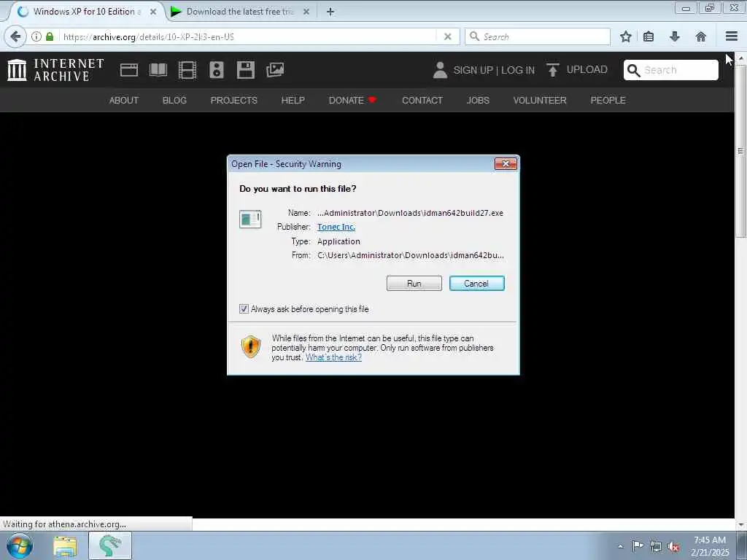The height and width of the screenshot is (560, 747).
Task: Stop loading with the X in address bar
Action: [x=447, y=36]
